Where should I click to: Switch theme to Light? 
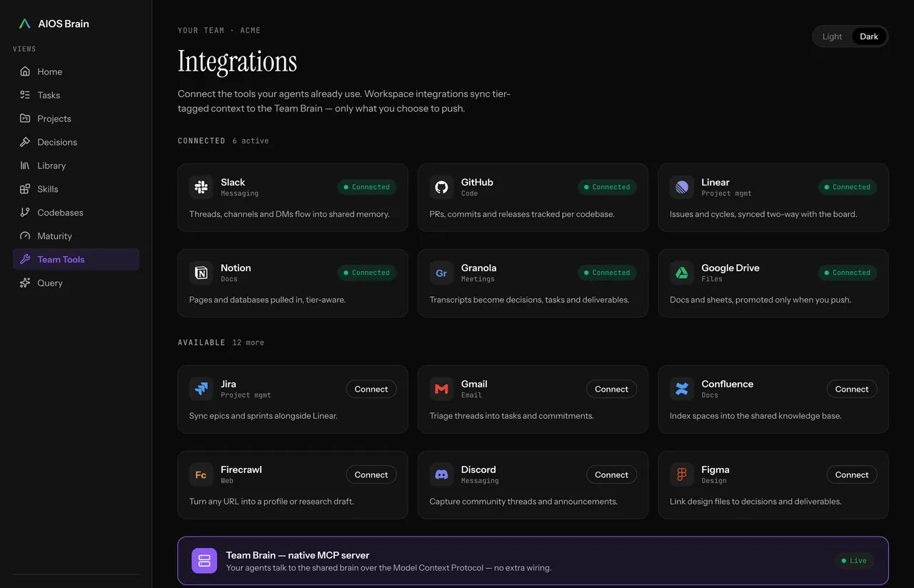tap(832, 36)
